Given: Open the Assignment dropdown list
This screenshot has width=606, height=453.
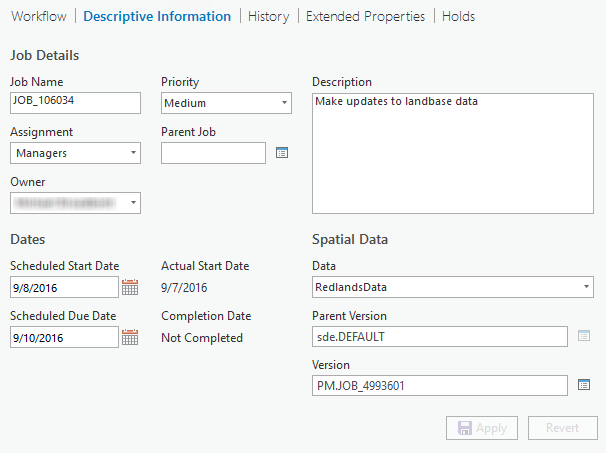Looking at the screenshot, I should tap(75, 153).
